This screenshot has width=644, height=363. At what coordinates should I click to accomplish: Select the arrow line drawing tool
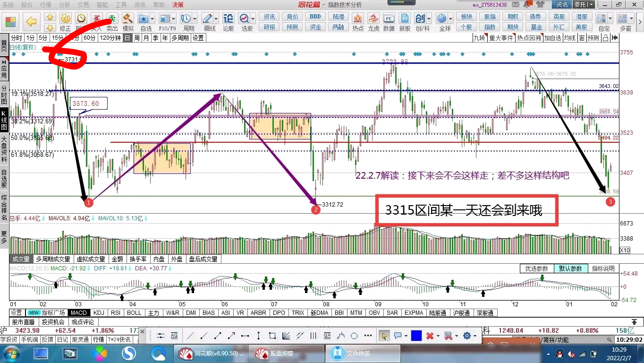click(231, 336)
